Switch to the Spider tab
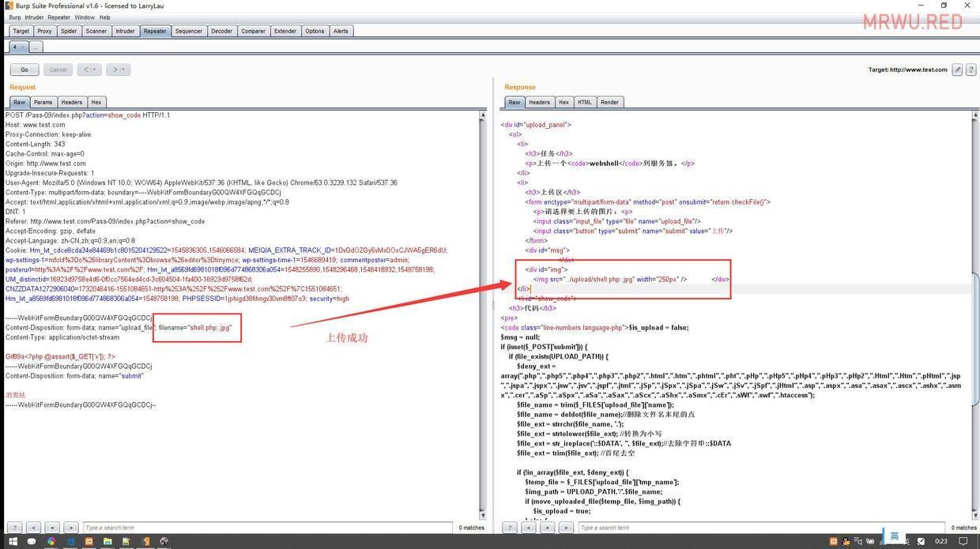This screenshot has width=980, height=549. point(69,32)
